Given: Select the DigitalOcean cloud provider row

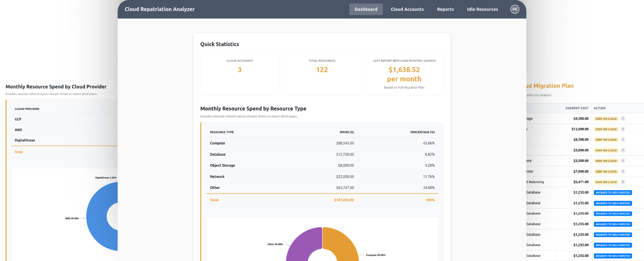Looking at the screenshot, I should click(65, 140).
